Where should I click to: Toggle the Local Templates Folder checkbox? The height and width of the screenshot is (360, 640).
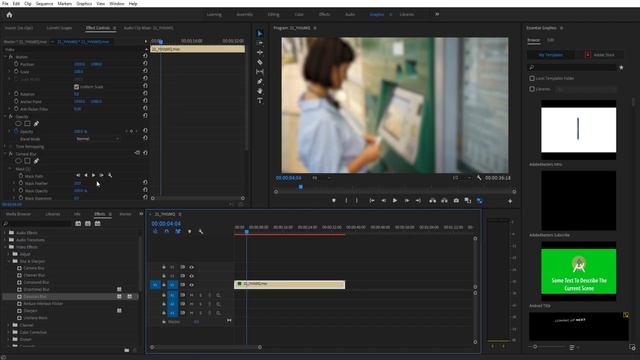click(x=532, y=78)
